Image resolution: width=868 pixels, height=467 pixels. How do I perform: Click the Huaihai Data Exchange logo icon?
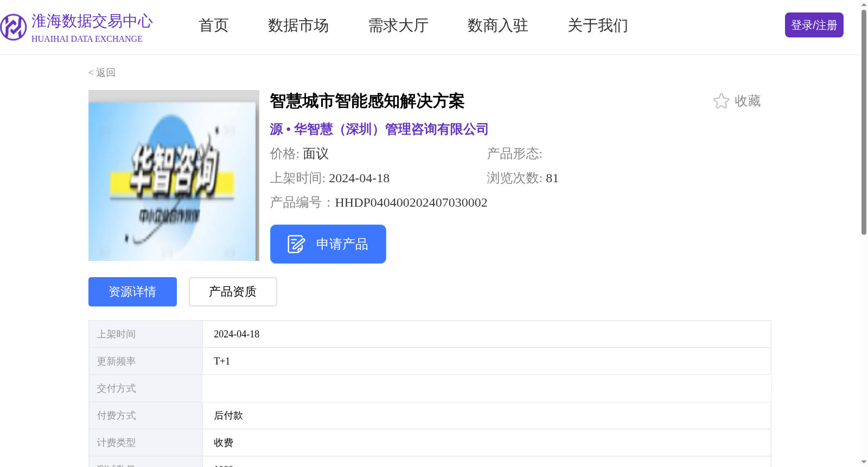coord(14,27)
